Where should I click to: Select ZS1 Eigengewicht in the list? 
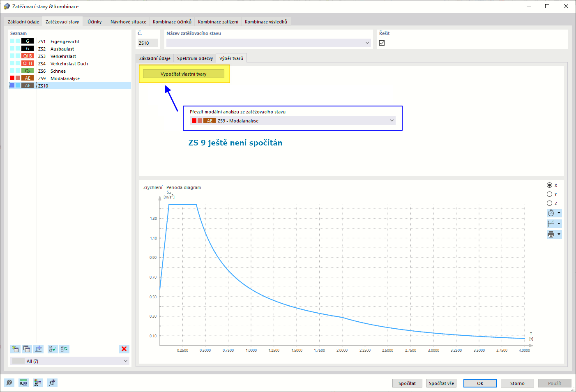point(70,42)
